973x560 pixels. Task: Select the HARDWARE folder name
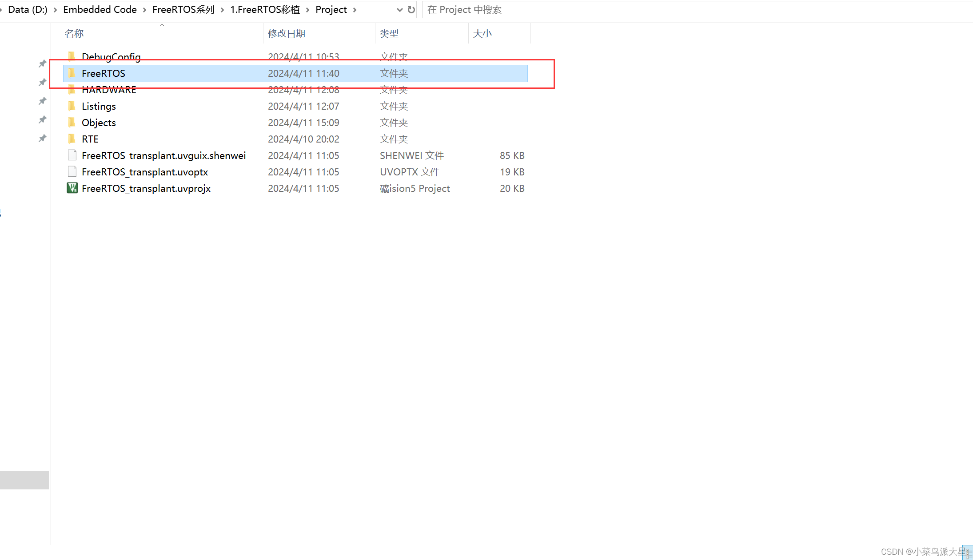coord(109,90)
